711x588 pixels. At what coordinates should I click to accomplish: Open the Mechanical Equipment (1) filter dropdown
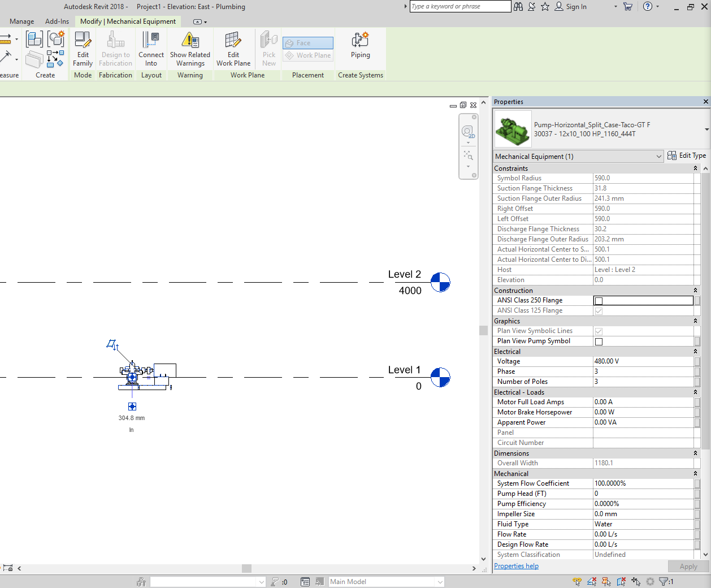coord(578,157)
